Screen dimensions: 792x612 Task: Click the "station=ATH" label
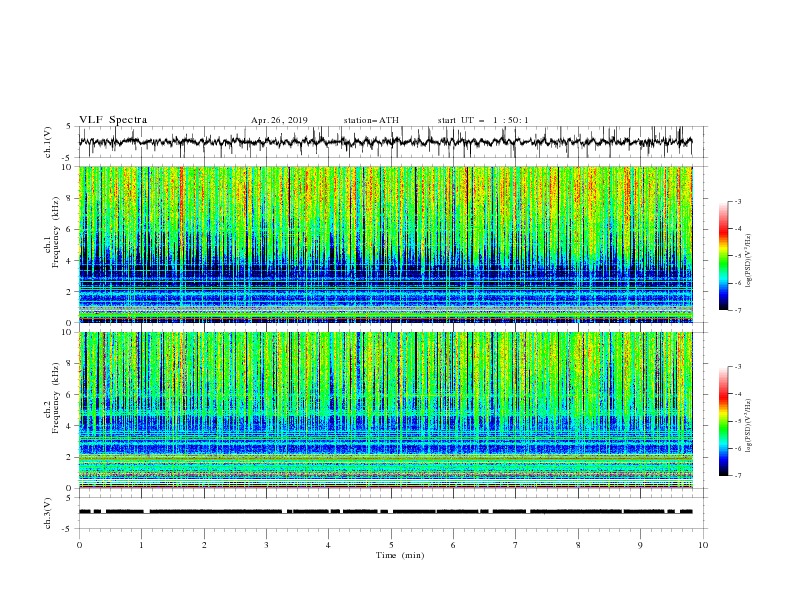[x=371, y=120]
